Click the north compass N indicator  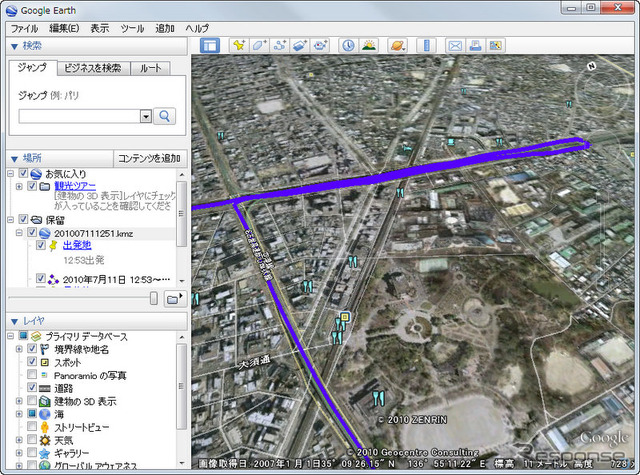tap(591, 66)
